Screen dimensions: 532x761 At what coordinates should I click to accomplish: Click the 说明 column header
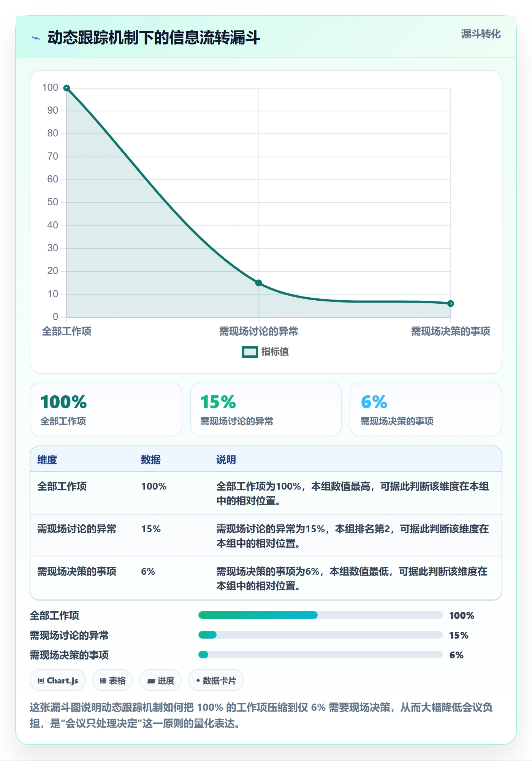226,460
